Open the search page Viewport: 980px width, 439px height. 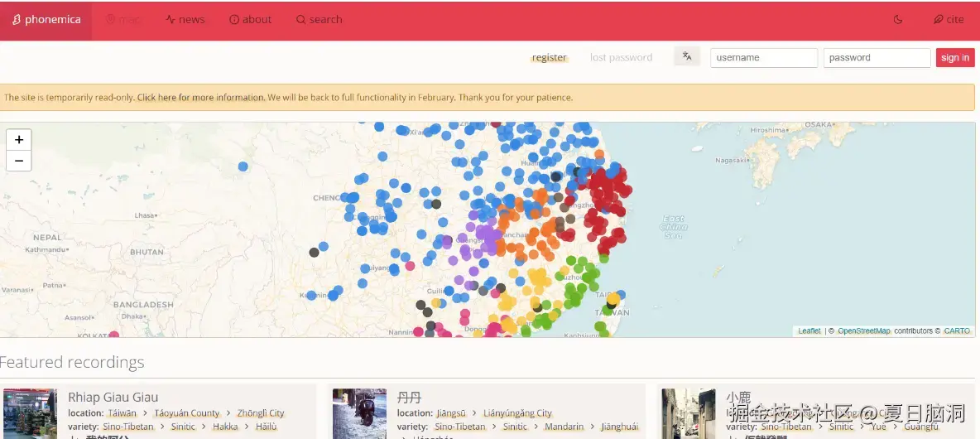[319, 20]
